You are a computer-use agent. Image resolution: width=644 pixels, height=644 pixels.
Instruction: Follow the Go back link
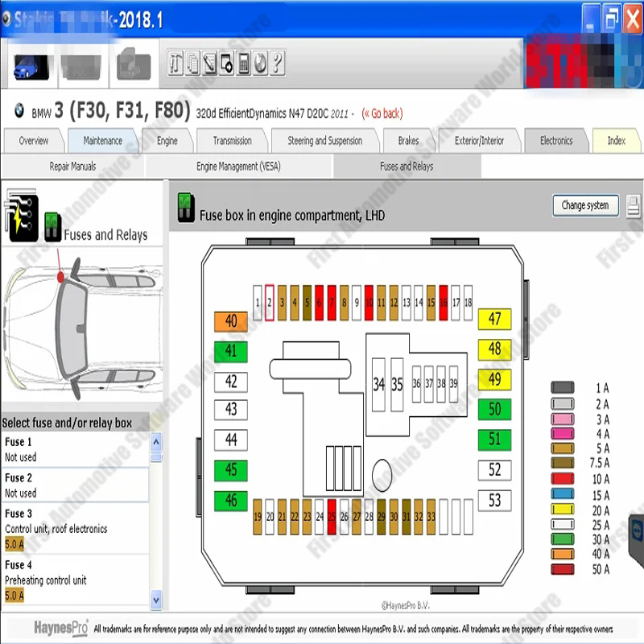coord(384,114)
